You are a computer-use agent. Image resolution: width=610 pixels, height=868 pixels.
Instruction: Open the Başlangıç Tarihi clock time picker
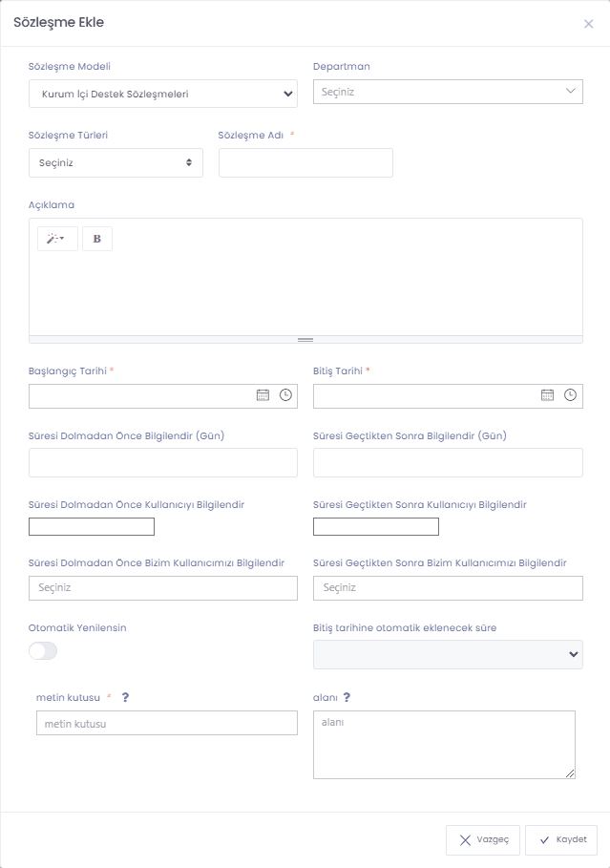285,394
